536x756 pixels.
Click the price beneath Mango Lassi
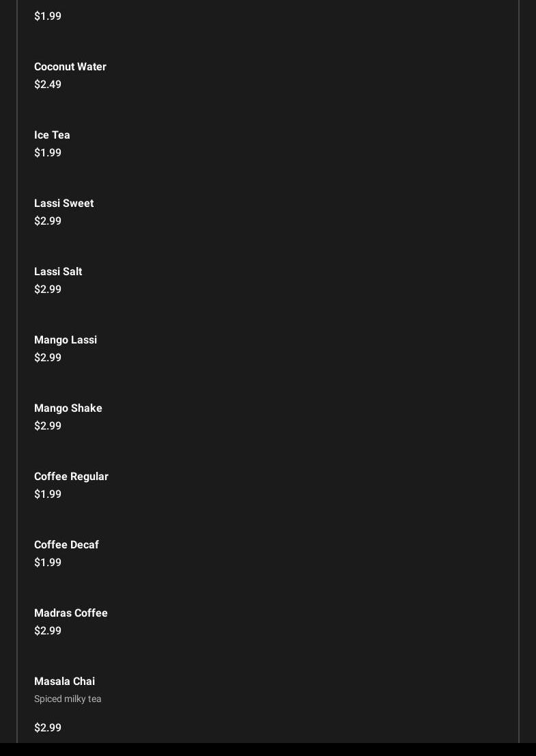48,358
